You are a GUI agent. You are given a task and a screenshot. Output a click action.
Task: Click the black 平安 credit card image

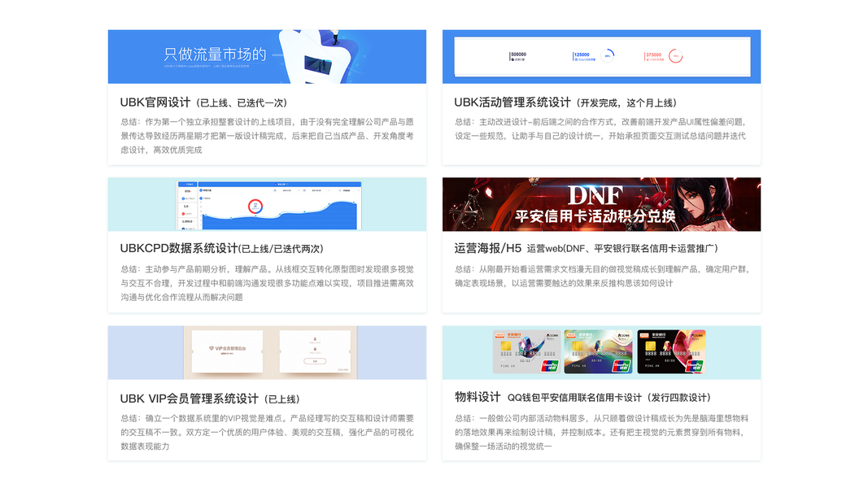tap(671, 352)
